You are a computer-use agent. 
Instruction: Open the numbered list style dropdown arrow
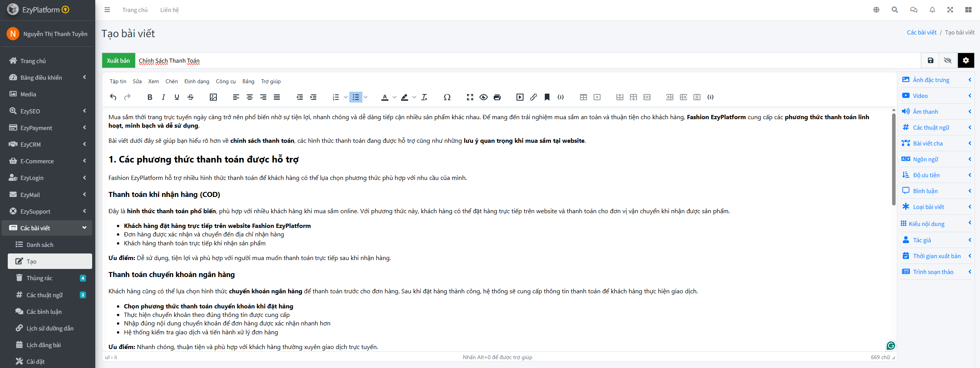(345, 97)
